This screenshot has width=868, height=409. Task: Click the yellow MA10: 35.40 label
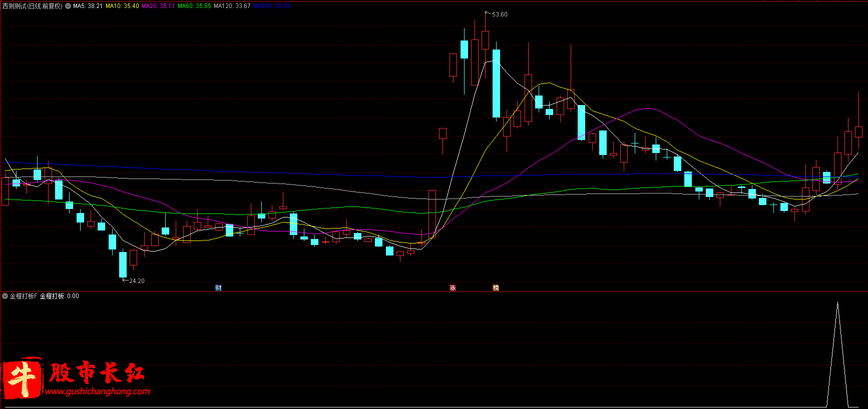point(122,6)
